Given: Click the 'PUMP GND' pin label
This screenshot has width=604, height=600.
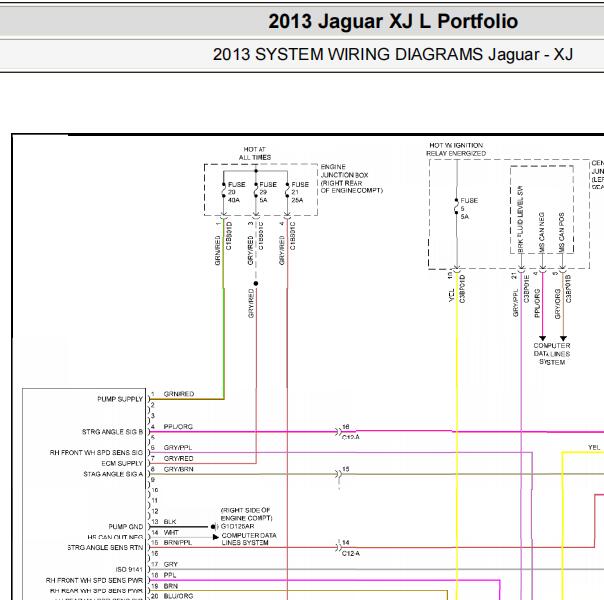Looking at the screenshot, I should click(126, 526).
